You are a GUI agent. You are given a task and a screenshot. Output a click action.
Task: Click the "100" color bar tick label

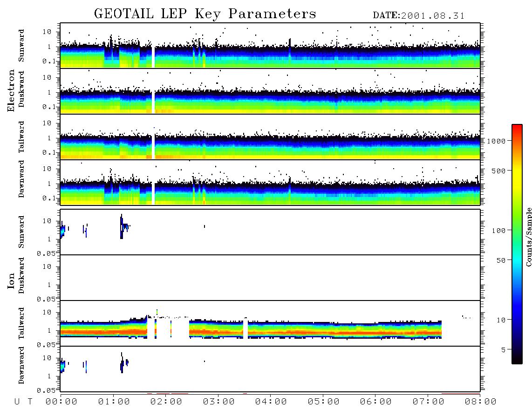coord(498,231)
